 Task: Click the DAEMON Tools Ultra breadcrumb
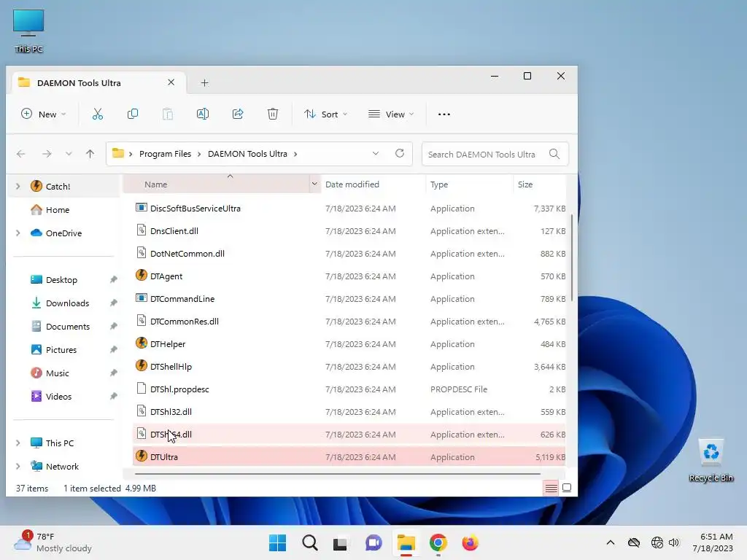pyautogui.click(x=247, y=154)
